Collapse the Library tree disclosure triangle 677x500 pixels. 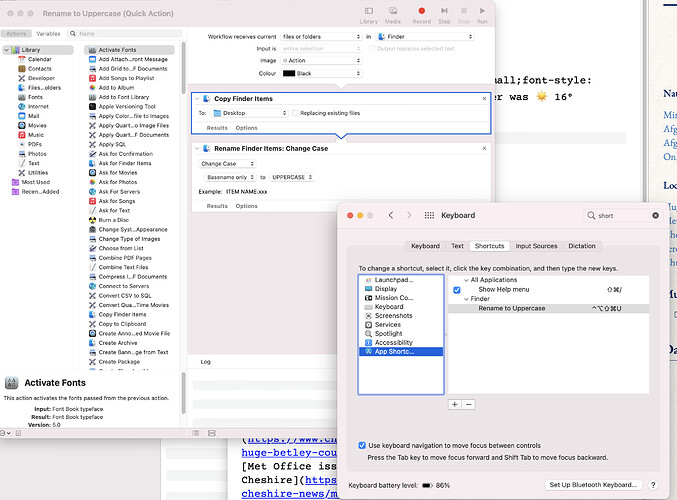[6, 50]
